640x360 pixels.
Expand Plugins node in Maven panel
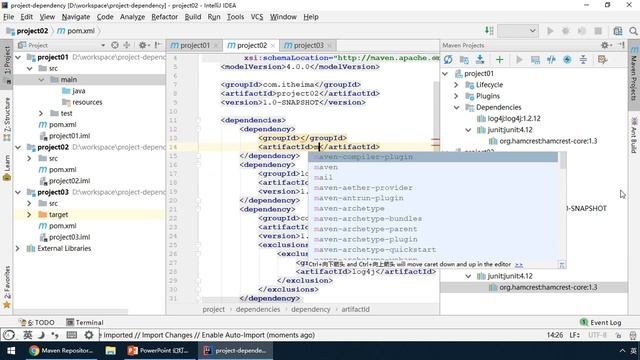pyautogui.click(x=456, y=96)
